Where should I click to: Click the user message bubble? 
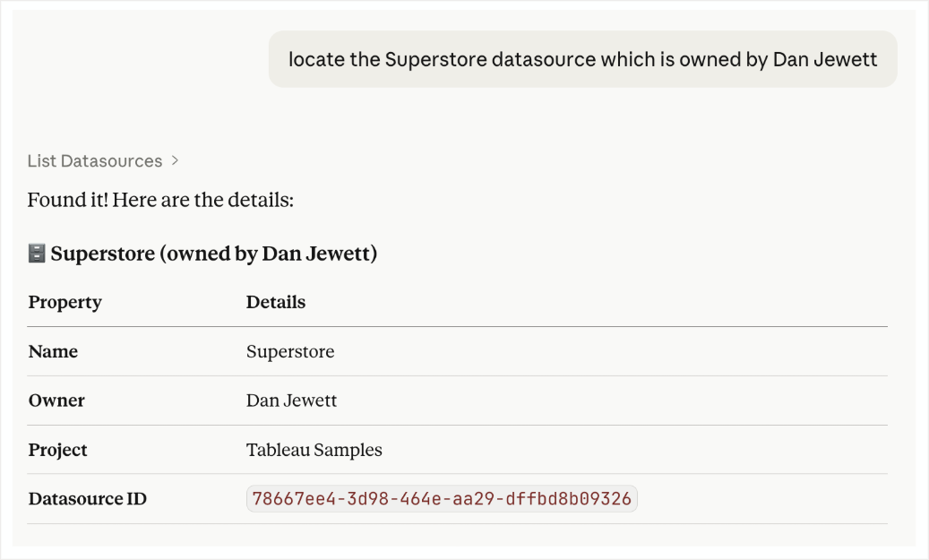click(x=582, y=59)
